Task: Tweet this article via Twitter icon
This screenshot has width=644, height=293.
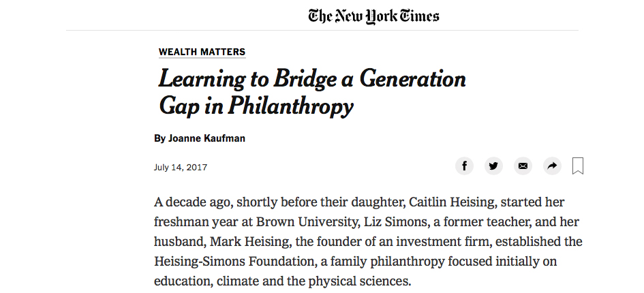Action: (493, 166)
